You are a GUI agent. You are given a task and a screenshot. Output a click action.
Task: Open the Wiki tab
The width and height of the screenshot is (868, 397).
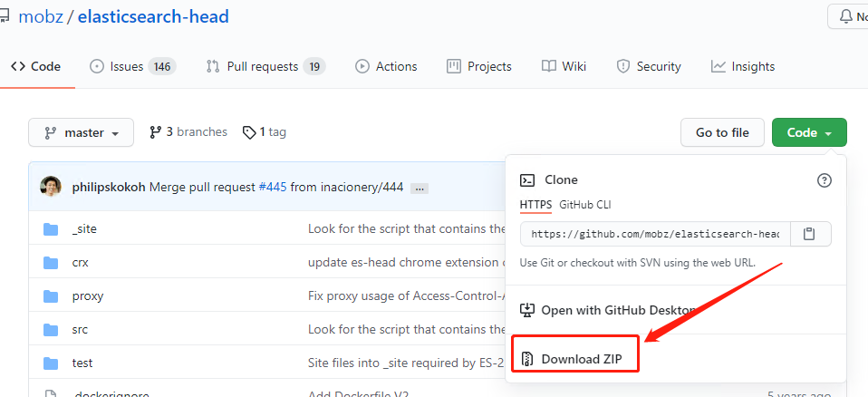pos(564,66)
